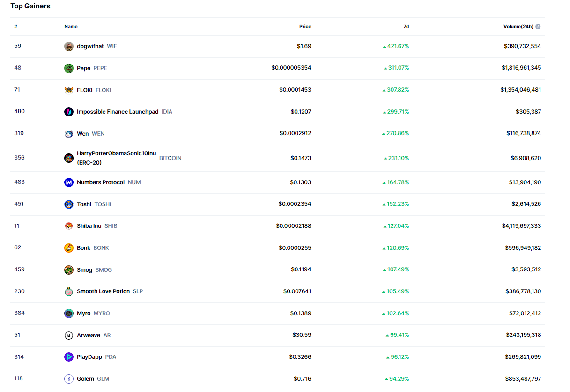Click the $390,732,554 volume value

[522, 46]
